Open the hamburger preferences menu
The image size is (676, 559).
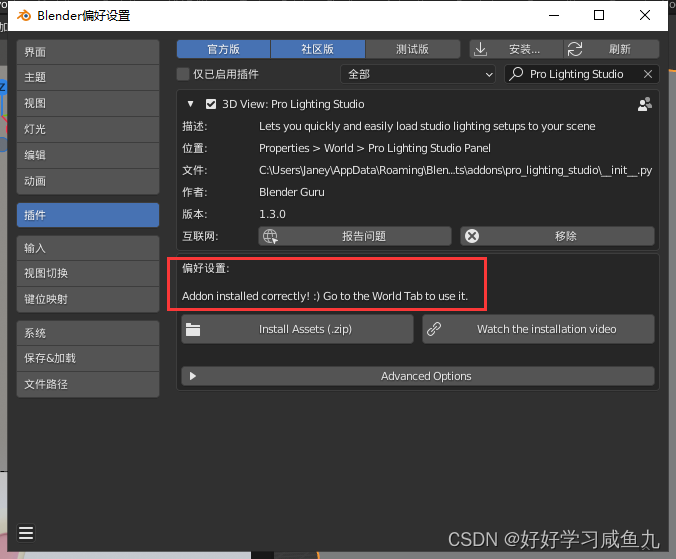[26, 533]
